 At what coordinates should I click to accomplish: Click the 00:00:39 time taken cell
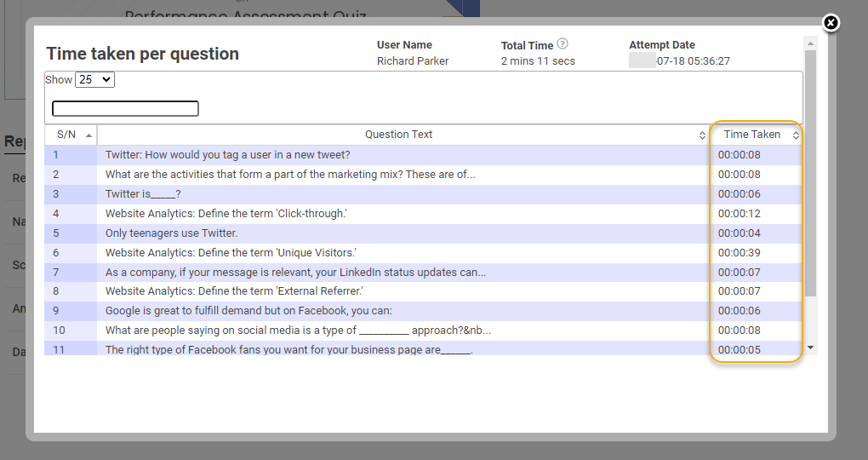click(x=739, y=253)
